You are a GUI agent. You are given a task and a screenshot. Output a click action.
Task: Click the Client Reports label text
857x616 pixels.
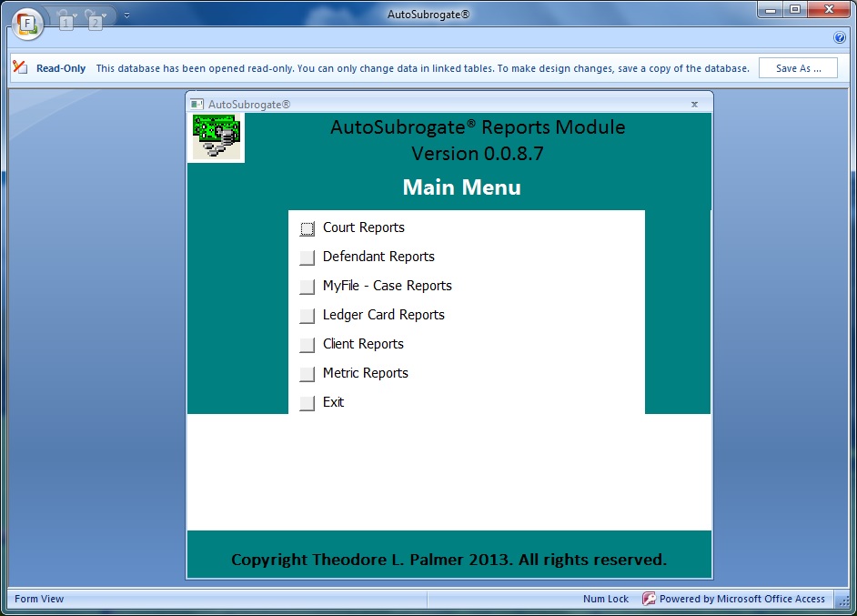363,344
